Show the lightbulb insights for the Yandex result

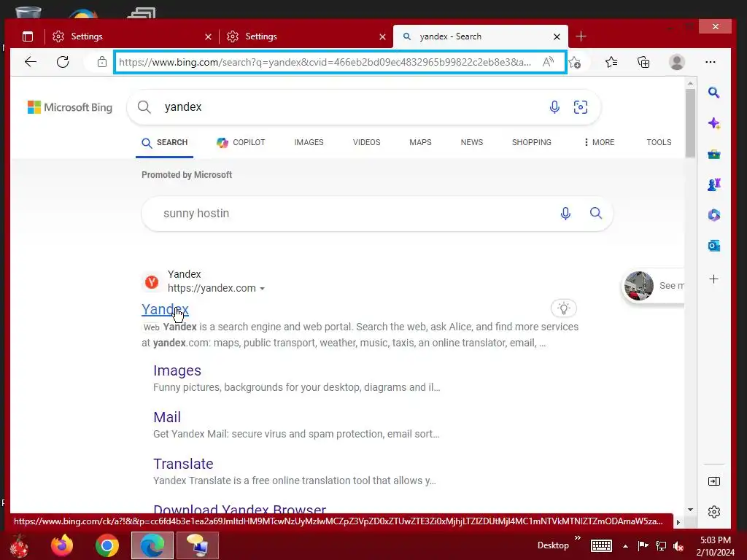pos(564,308)
